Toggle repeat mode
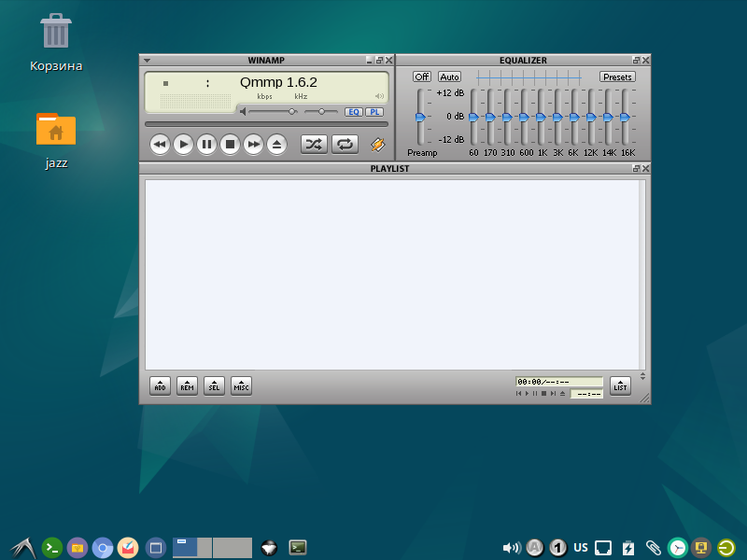Image resolution: width=747 pixels, height=560 pixels. pyautogui.click(x=345, y=145)
